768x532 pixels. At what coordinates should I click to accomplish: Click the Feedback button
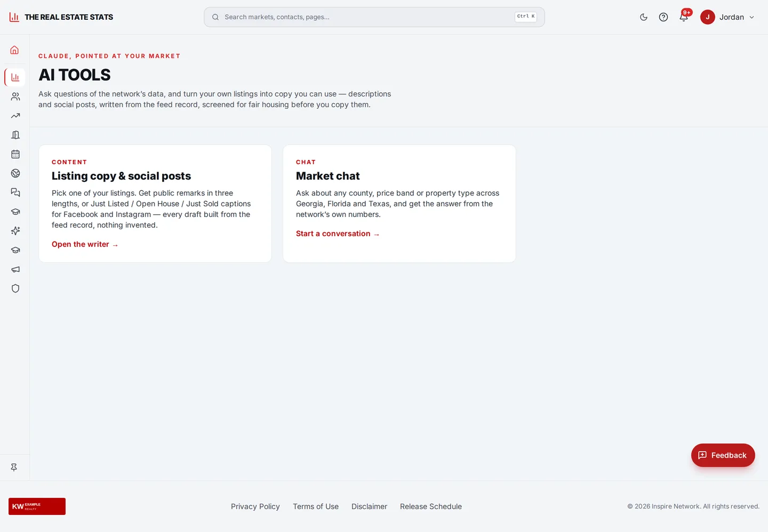pos(723,455)
